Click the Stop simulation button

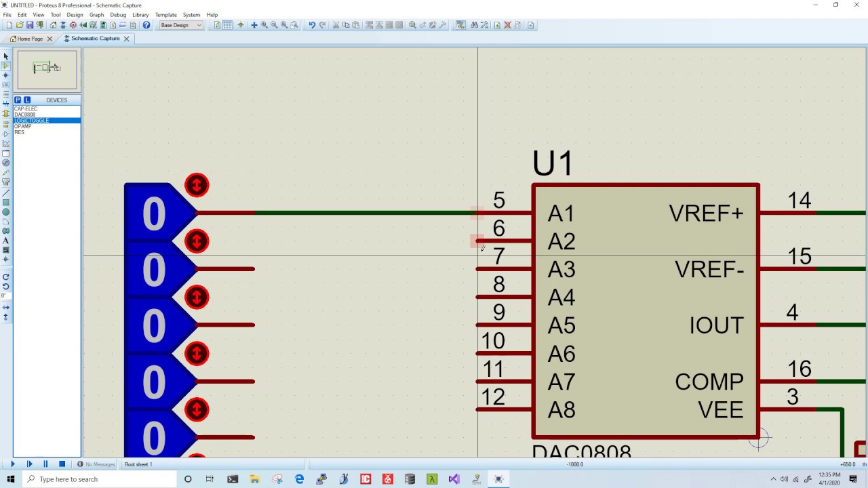[x=62, y=464]
